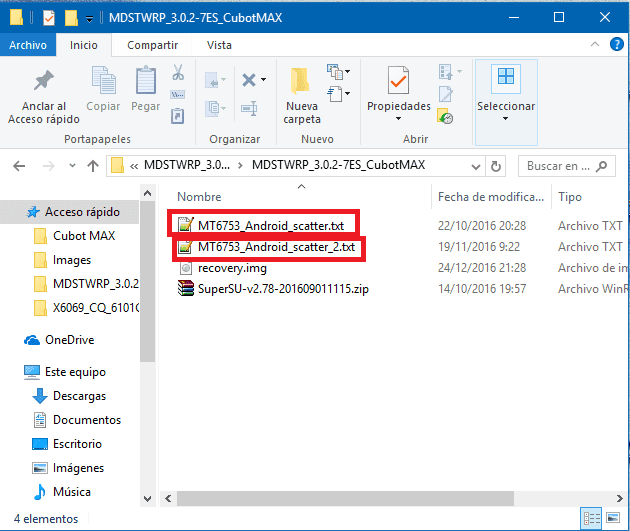The height and width of the screenshot is (531, 630).
Task: Click the Seleccionar grid icon
Action: pyautogui.click(x=506, y=76)
